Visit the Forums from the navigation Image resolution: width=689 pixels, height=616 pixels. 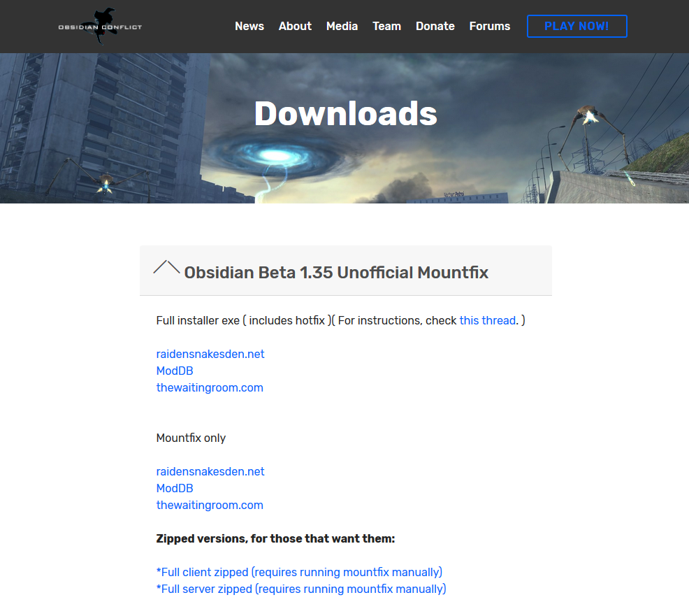[489, 27]
